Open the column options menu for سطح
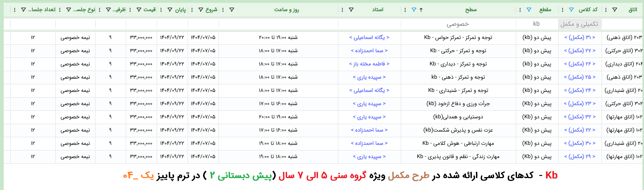The image size is (644, 190). [405, 10]
